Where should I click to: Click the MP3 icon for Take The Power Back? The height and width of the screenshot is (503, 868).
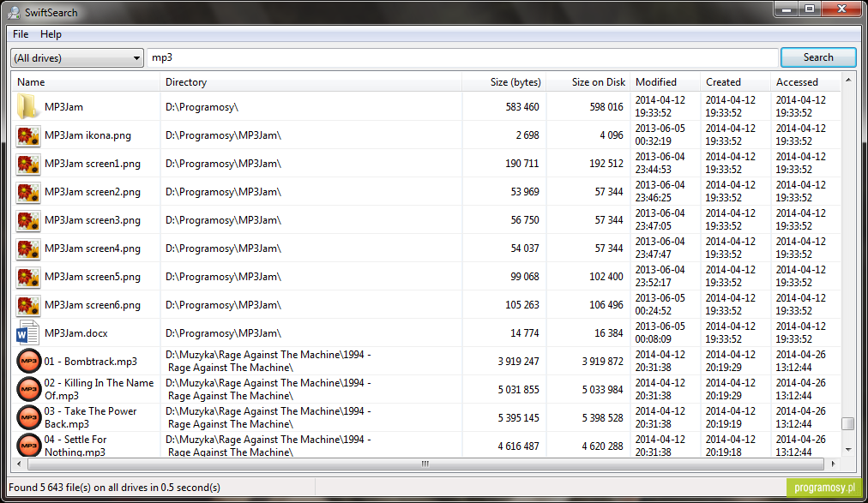(29, 418)
